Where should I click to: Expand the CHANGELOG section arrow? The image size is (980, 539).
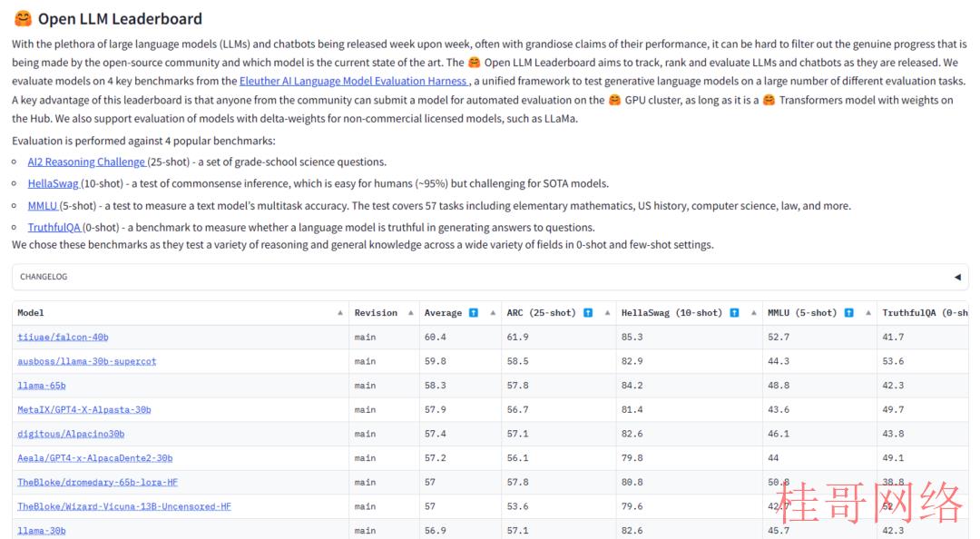[x=957, y=277]
